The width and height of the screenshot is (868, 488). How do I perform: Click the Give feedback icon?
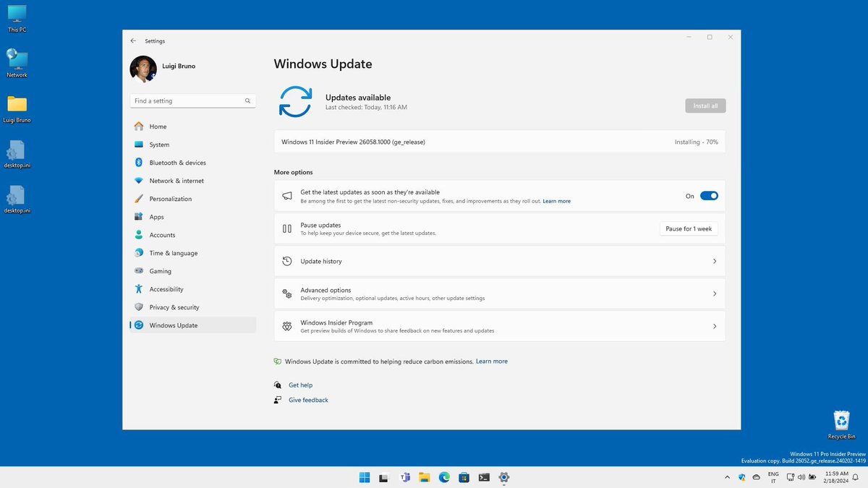(x=278, y=400)
